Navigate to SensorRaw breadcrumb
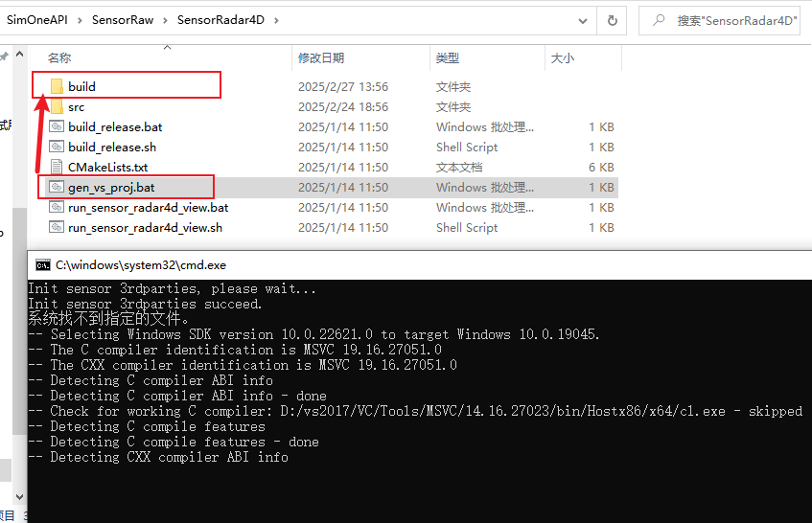This screenshot has width=812, height=523. point(123,20)
